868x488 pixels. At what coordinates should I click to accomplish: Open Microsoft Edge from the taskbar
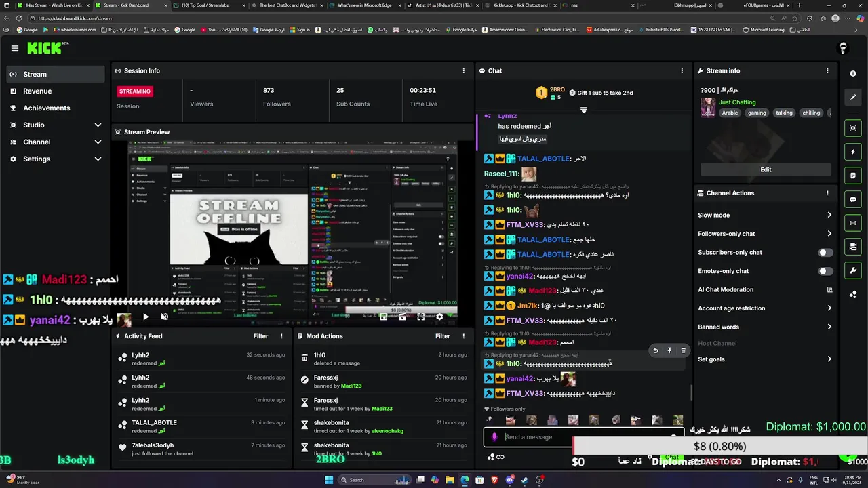(465, 480)
